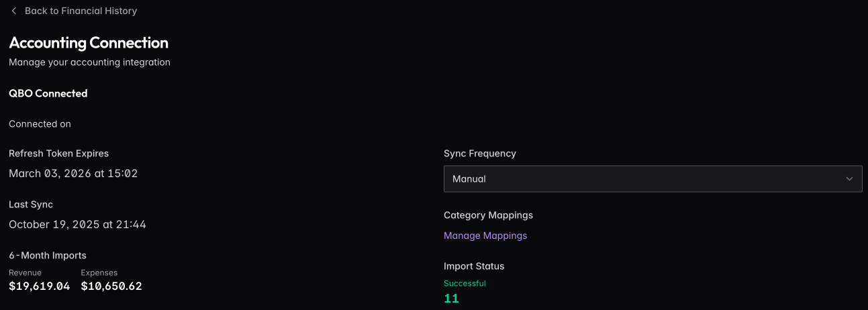868x310 pixels.
Task: Click the $10,650.62 expenses amount
Action: (x=111, y=286)
